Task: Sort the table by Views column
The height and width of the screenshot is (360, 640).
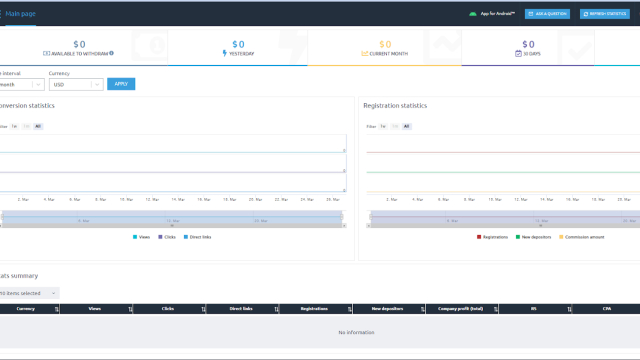Action: [x=130, y=309]
